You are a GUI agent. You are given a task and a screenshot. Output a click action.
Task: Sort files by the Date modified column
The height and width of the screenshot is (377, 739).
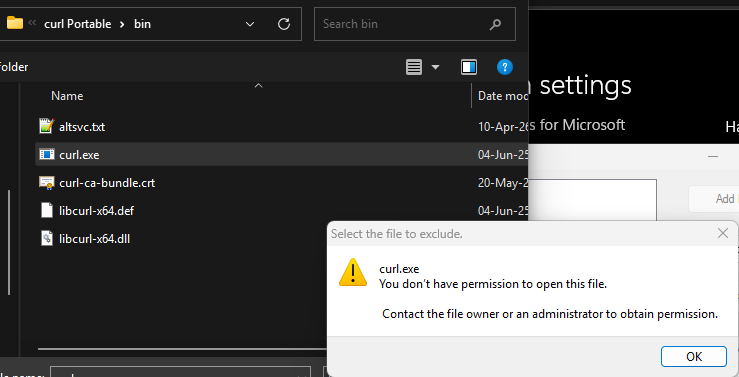point(502,96)
